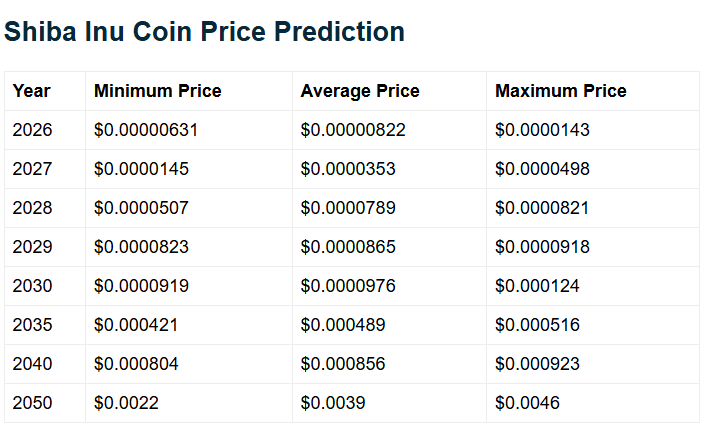The image size is (711, 429).
Task: Select the $0.0046 maximum price cell
Action: (x=527, y=403)
